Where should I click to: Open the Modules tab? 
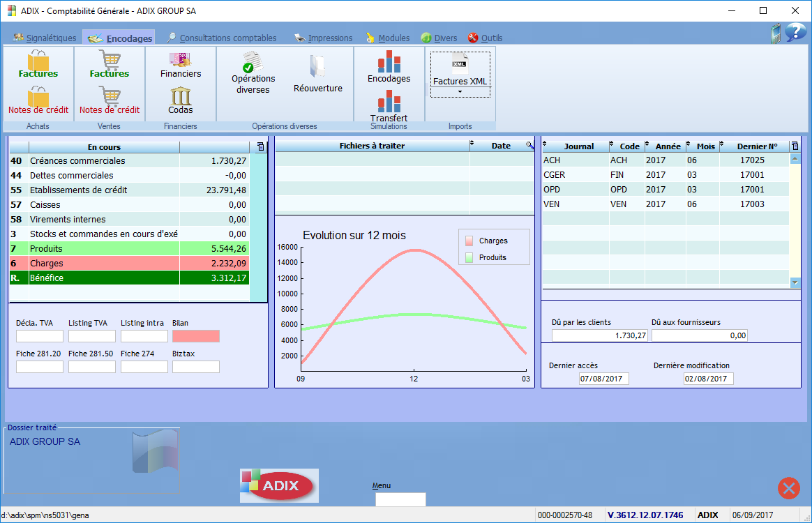[x=388, y=38]
